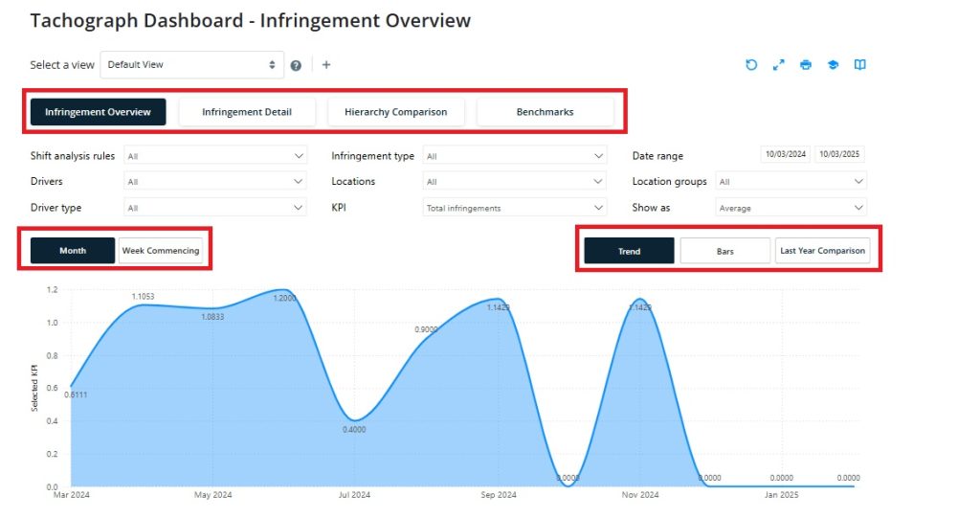Select the Month grouping toggle
Screen dimensions: 980x518
[73, 250]
